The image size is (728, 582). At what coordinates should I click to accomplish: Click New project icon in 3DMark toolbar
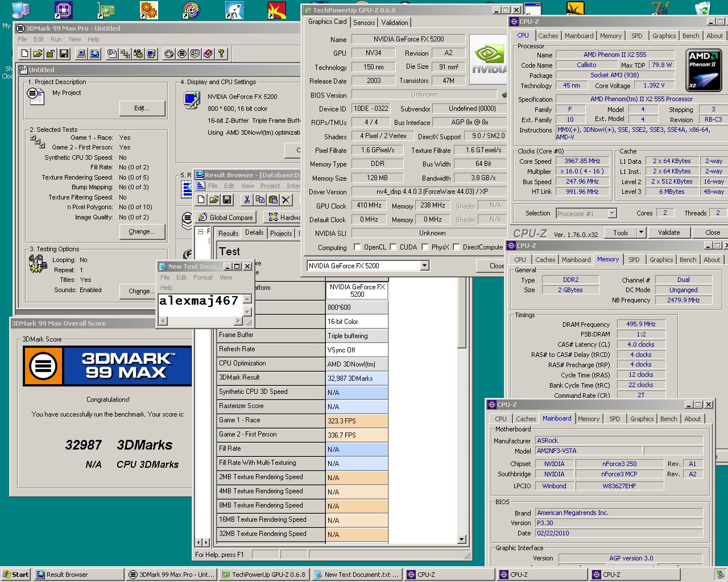[24, 53]
